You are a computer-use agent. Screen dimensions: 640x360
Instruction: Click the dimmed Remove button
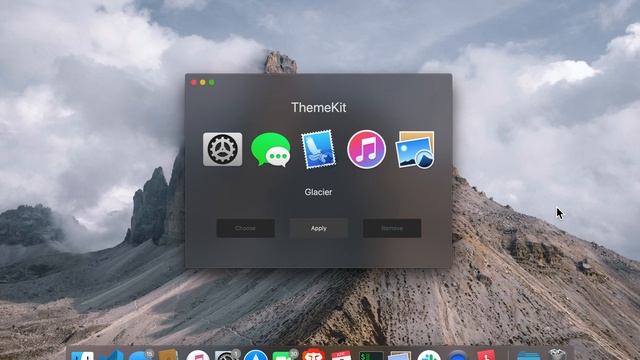[x=392, y=228]
